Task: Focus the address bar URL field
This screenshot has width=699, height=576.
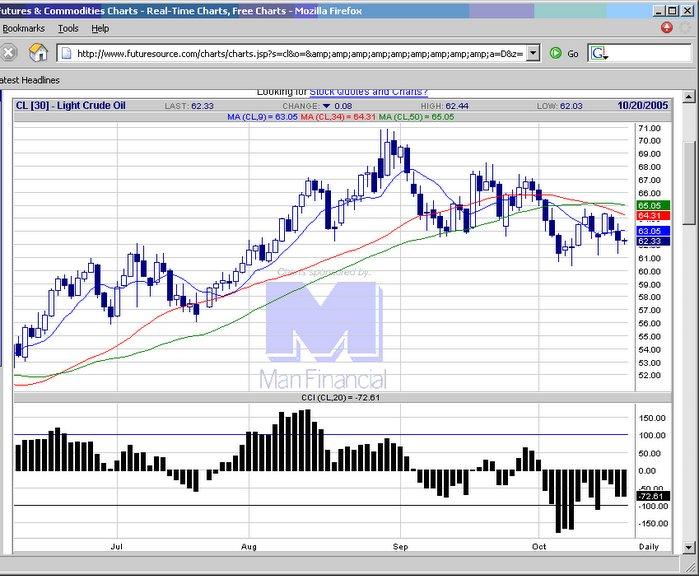Action: [299, 53]
